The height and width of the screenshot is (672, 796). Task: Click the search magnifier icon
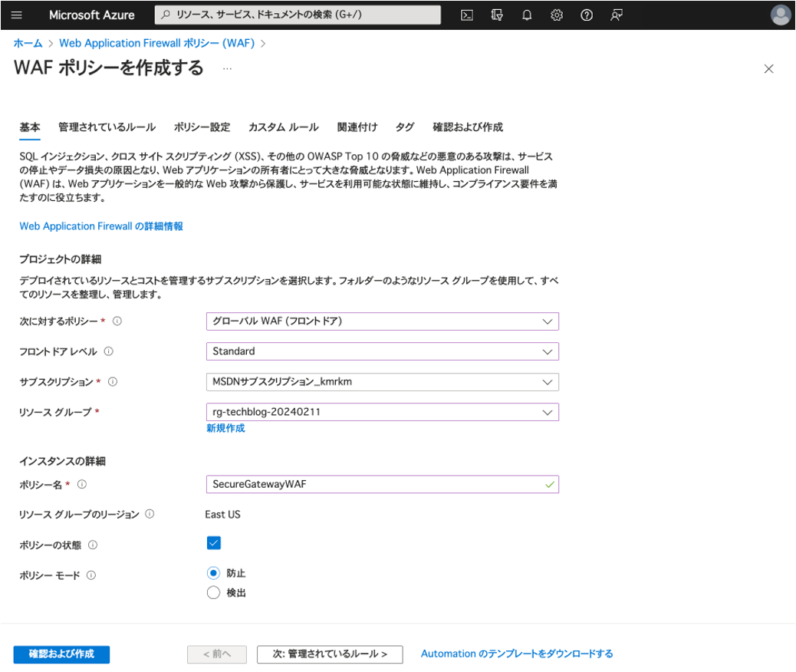pyautogui.click(x=166, y=15)
